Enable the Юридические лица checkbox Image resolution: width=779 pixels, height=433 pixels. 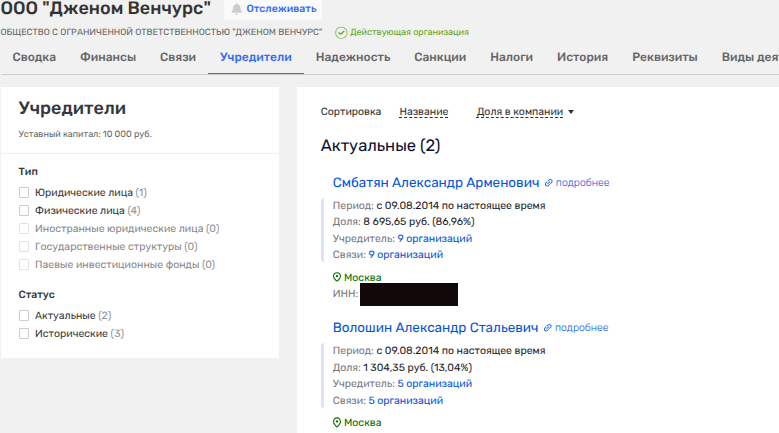(25, 192)
